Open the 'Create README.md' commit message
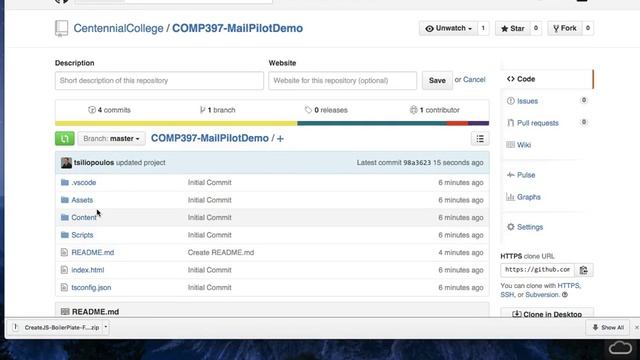 221,253
